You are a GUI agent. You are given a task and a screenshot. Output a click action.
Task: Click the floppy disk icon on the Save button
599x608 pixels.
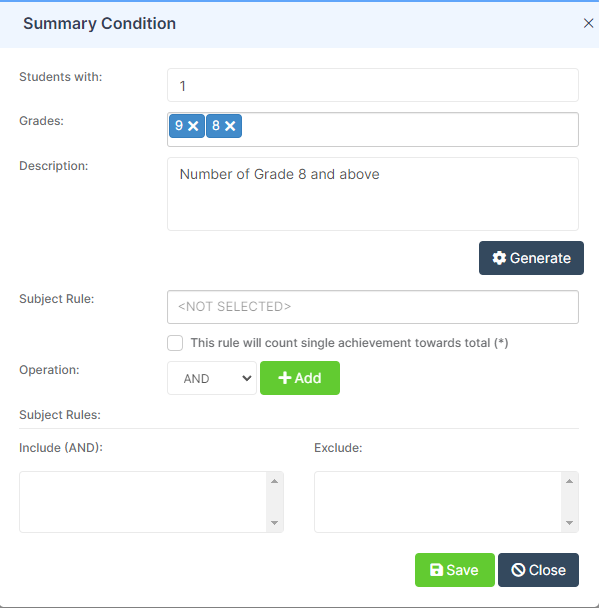tap(436, 570)
